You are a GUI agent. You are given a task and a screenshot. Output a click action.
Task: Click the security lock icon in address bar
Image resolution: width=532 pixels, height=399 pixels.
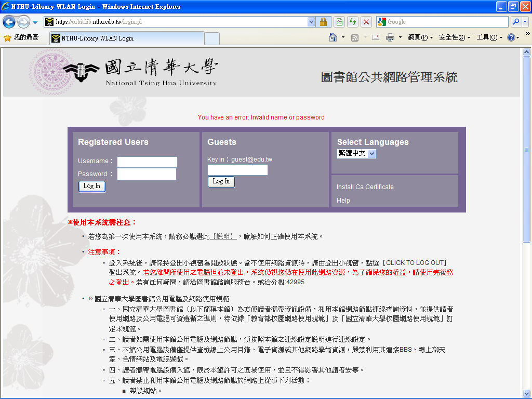click(x=323, y=22)
